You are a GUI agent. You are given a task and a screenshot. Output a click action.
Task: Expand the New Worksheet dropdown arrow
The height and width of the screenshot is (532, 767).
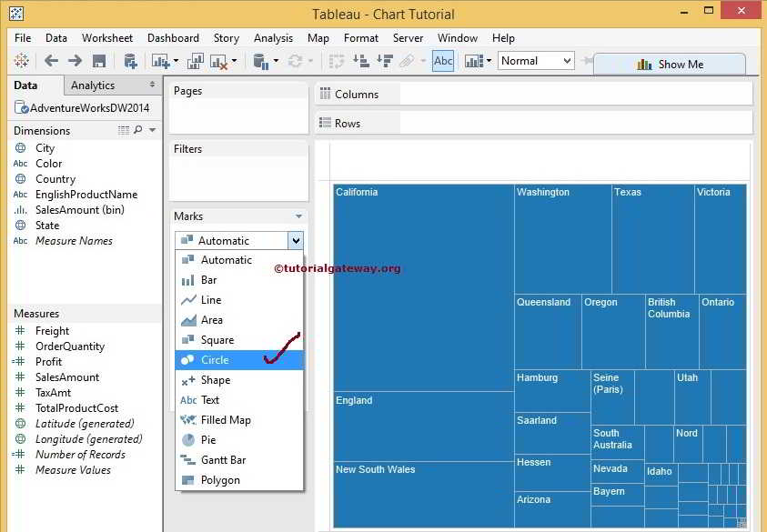click(x=177, y=61)
